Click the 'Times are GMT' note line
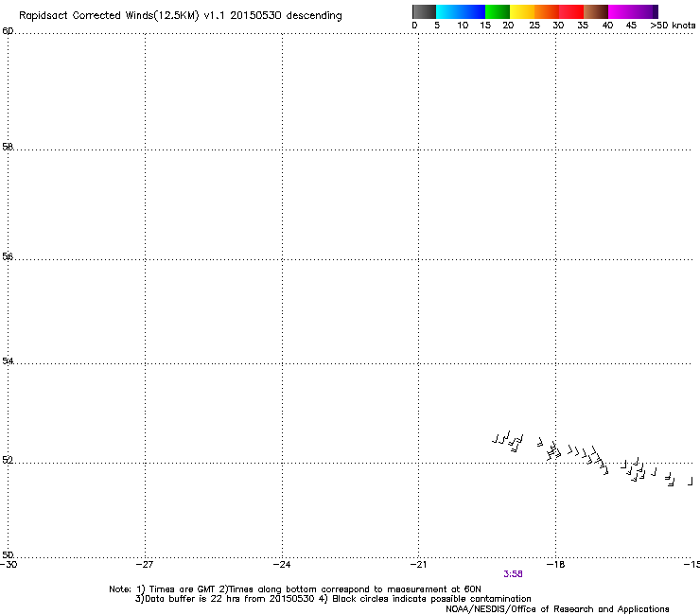Viewport: 700px width, 615px height. 295,589
